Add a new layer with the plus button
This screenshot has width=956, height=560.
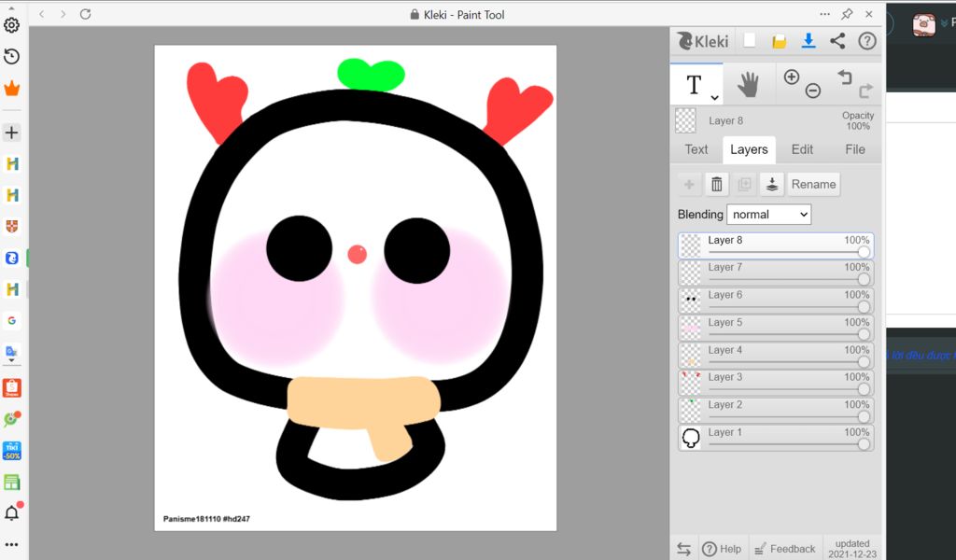click(689, 184)
